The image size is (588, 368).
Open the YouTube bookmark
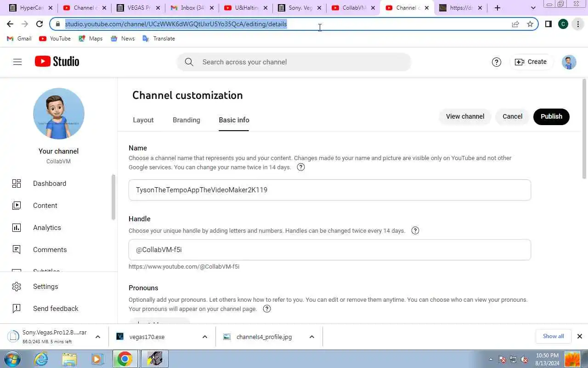[55, 39]
